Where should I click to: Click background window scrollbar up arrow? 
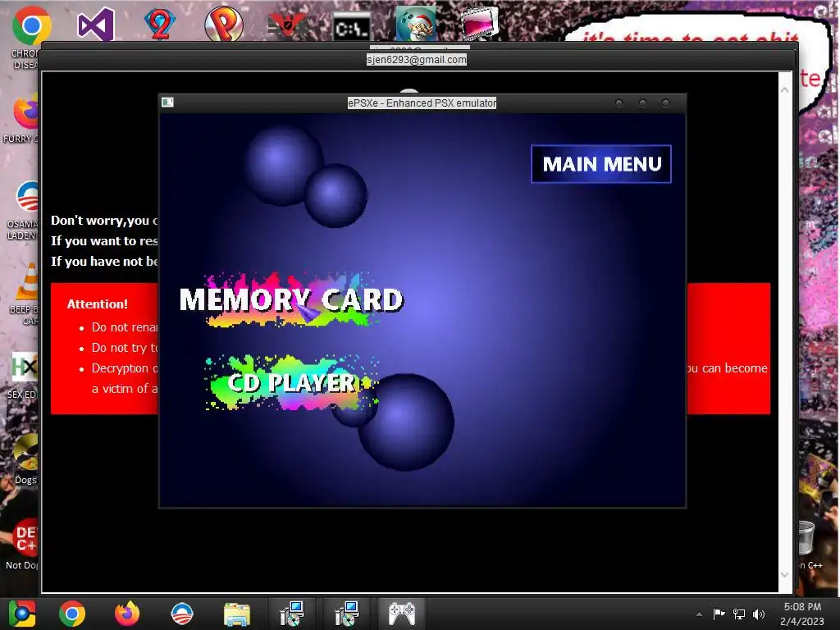tap(784, 90)
